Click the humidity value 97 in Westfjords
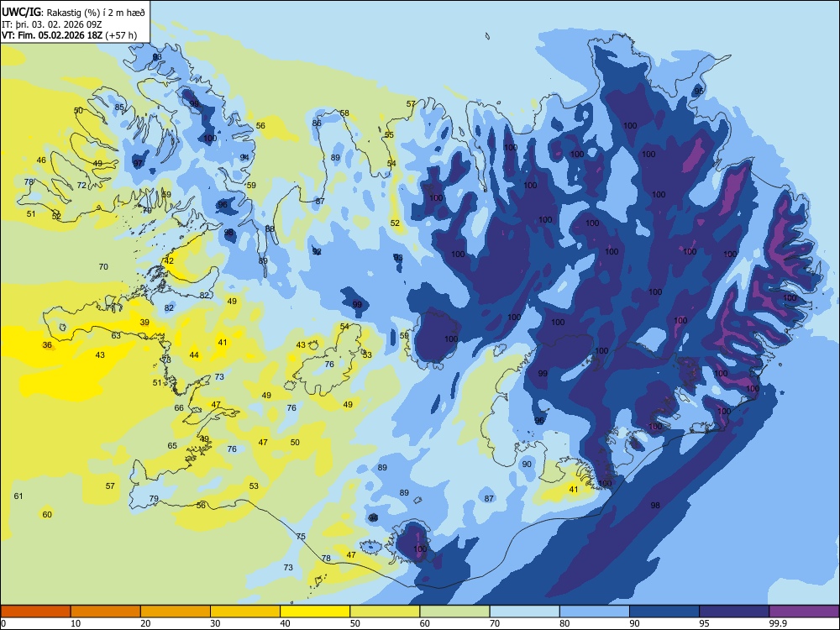The width and height of the screenshot is (840, 630). click(x=139, y=163)
